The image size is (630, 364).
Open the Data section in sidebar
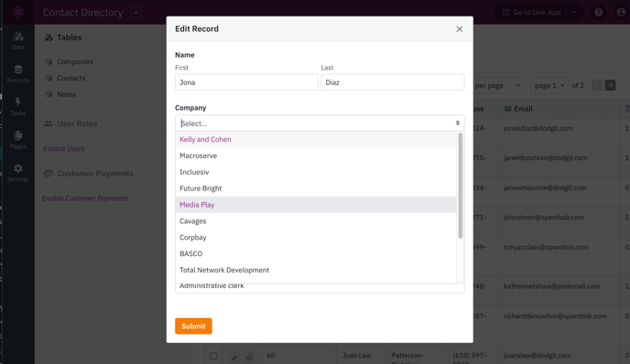(x=18, y=41)
